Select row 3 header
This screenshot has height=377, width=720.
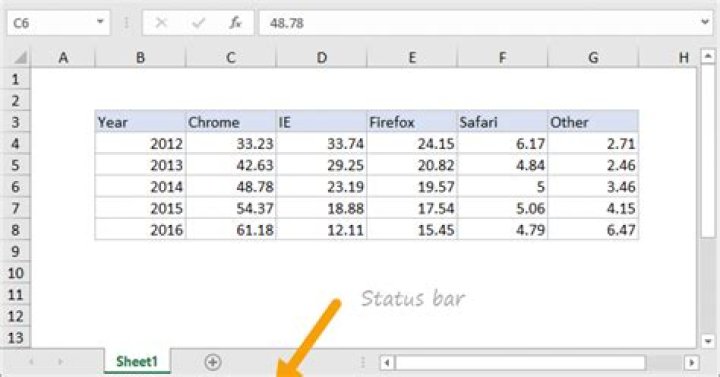[15, 122]
